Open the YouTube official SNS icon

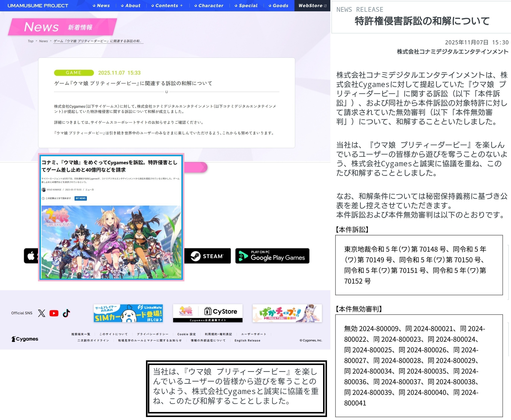coord(54,313)
